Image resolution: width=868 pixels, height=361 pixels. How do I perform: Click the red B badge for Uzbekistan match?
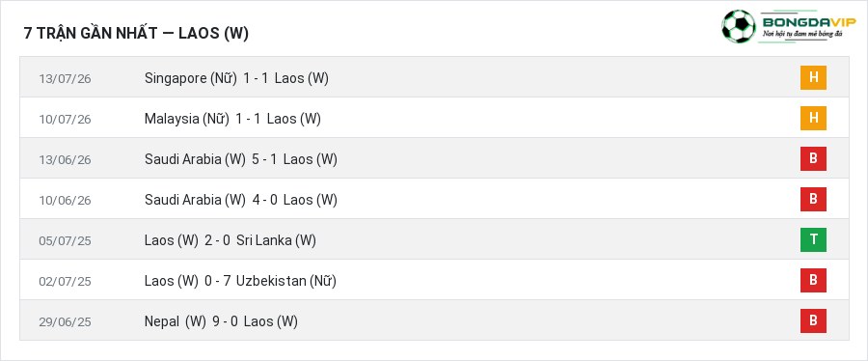tap(813, 280)
